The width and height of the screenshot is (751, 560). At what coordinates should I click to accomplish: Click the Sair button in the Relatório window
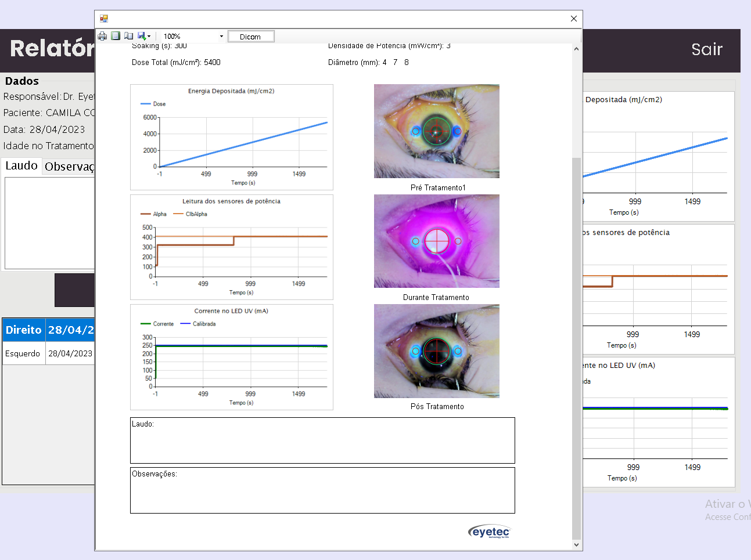pos(707,49)
